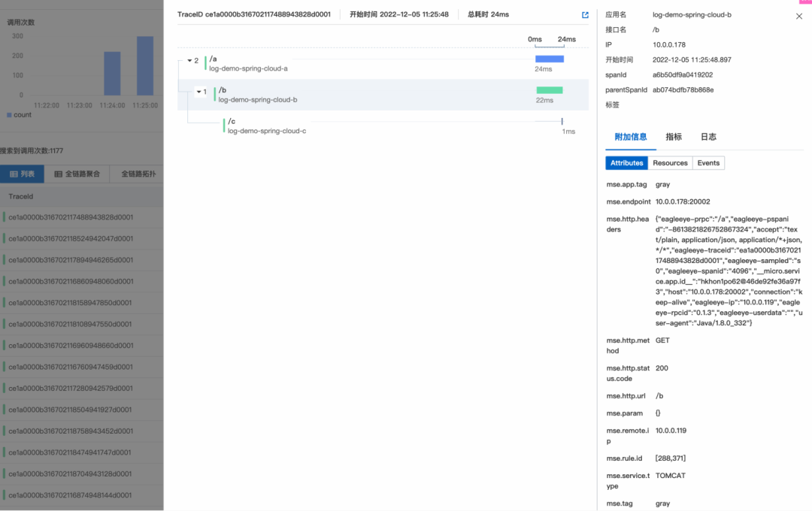Open the 列表 list view tab
This screenshot has width=812, height=511.
click(23, 174)
